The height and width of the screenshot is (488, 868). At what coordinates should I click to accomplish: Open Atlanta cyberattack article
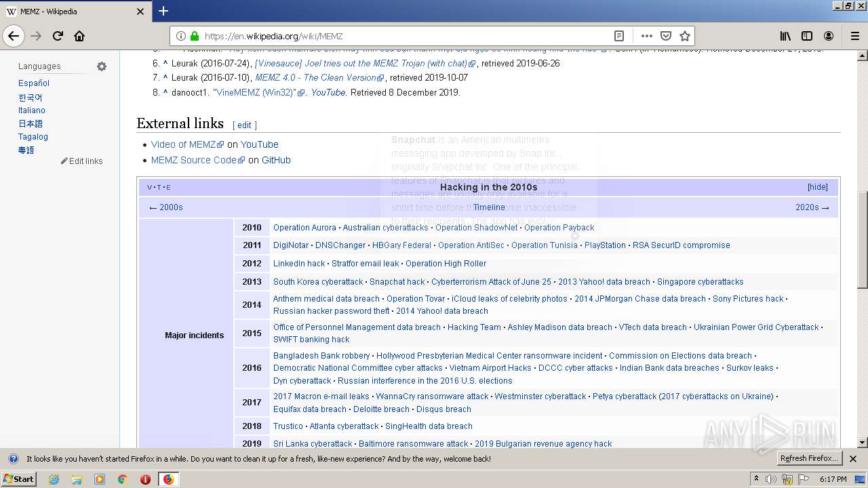coord(344,426)
